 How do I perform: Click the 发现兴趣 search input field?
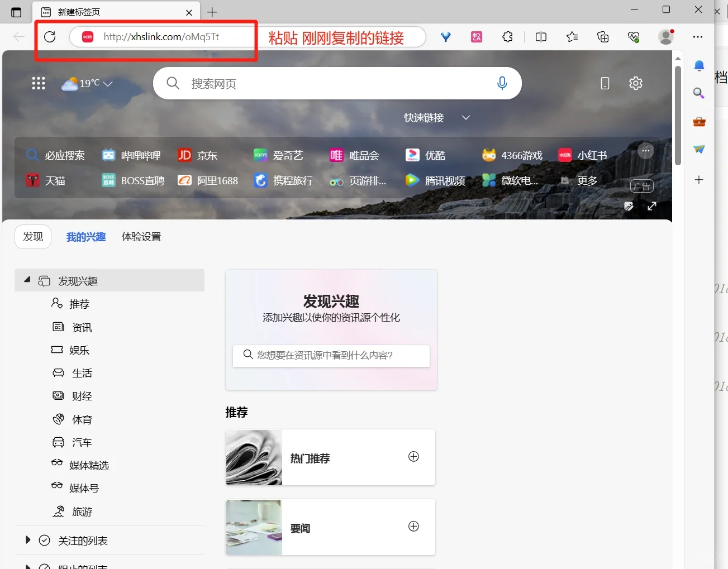pyautogui.click(x=331, y=356)
